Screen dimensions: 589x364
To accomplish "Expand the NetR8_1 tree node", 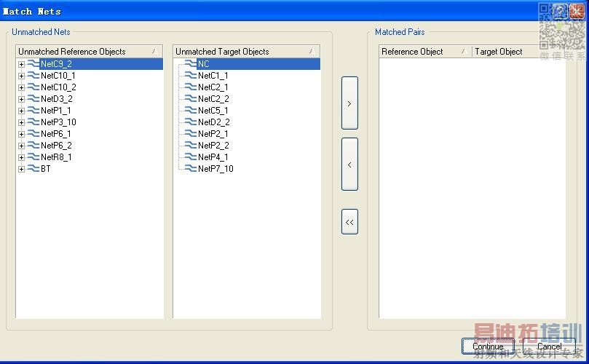I will coord(21,157).
